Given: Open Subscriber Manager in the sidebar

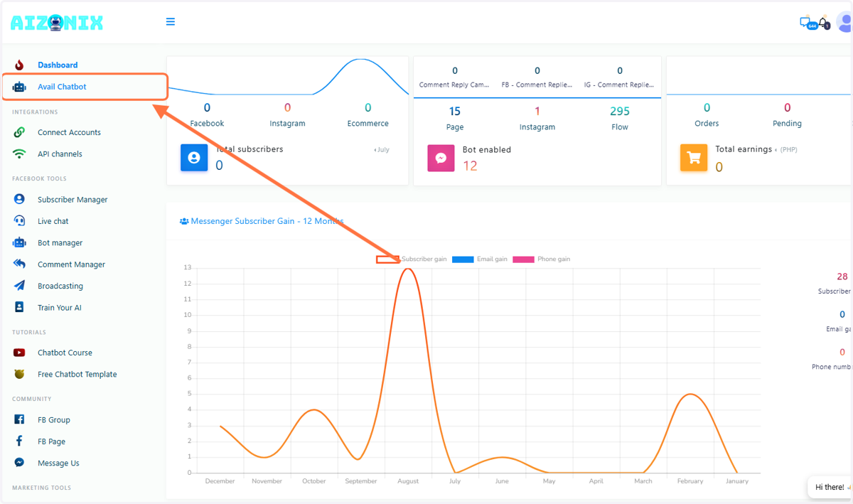Looking at the screenshot, I should click(73, 200).
